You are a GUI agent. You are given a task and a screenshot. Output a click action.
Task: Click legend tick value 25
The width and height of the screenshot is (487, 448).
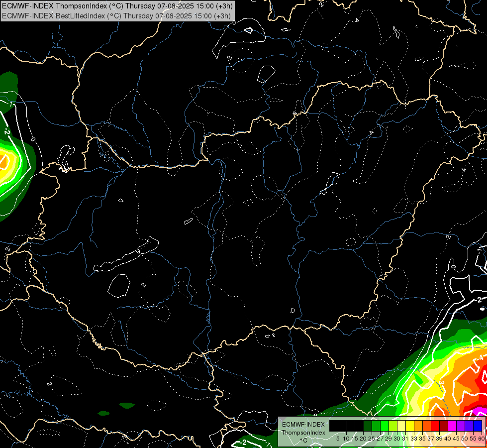click(x=372, y=439)
